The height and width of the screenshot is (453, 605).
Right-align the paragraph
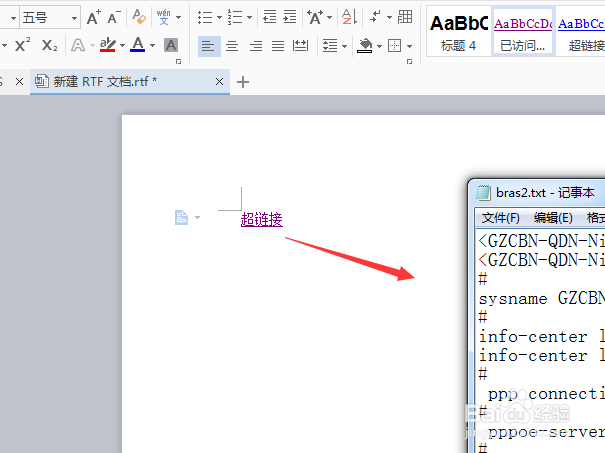click(255, 46)
